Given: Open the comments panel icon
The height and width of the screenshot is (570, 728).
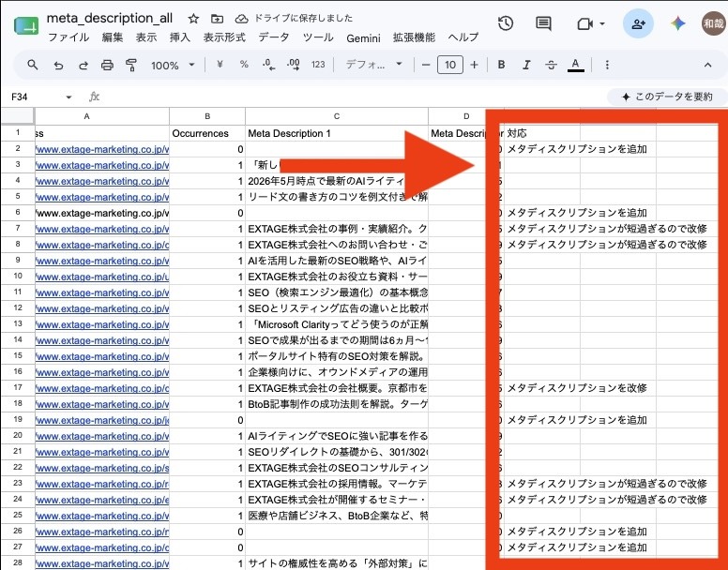Looking at the screenshot, I should coord(543,23).
